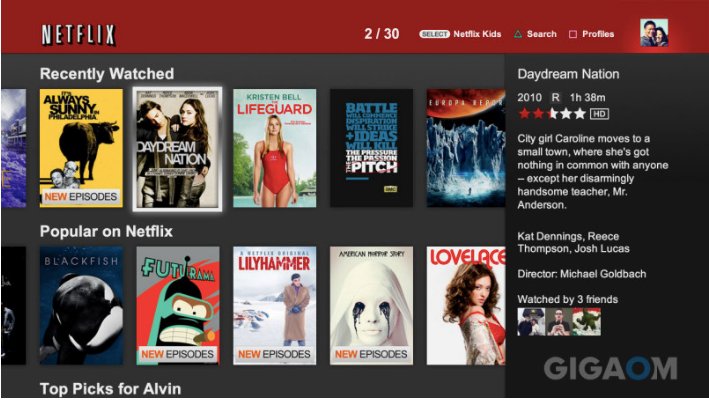Click the partially visible purple poster at left

(x=14, y=148)
